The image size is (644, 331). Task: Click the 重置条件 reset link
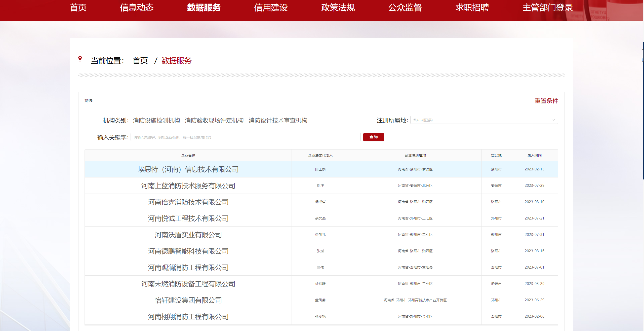[546, 101]
